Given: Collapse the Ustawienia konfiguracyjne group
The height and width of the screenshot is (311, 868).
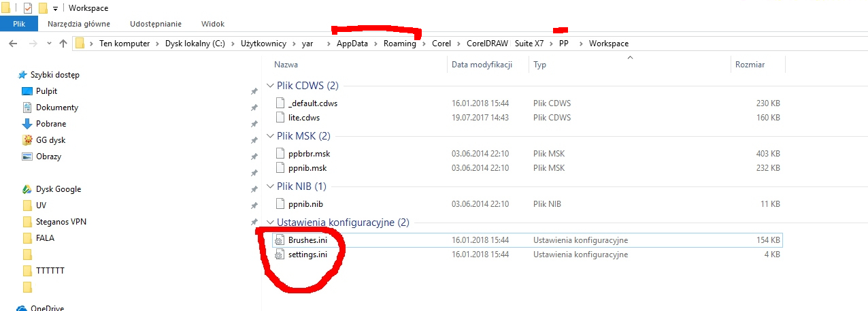Looking at the screenshot, I should [270, 223].
